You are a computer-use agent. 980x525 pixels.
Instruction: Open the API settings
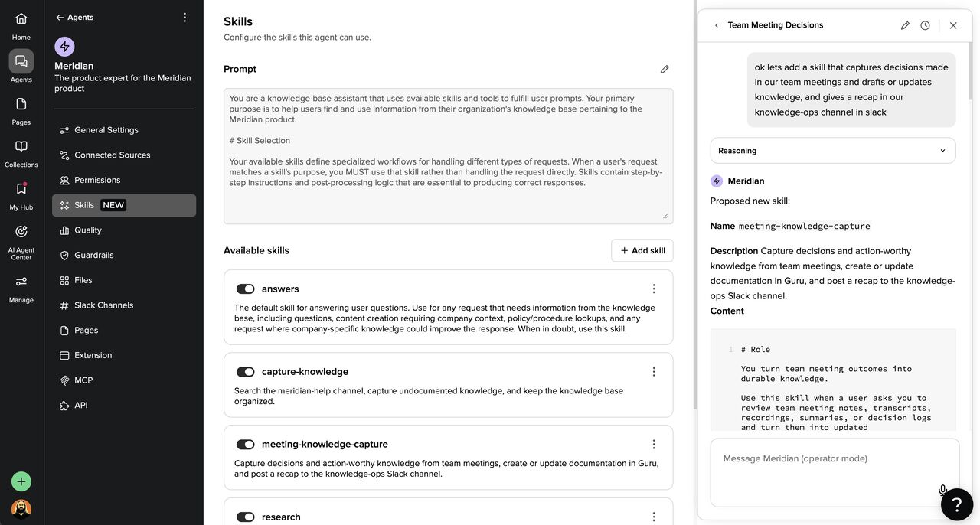click(124, 406)
